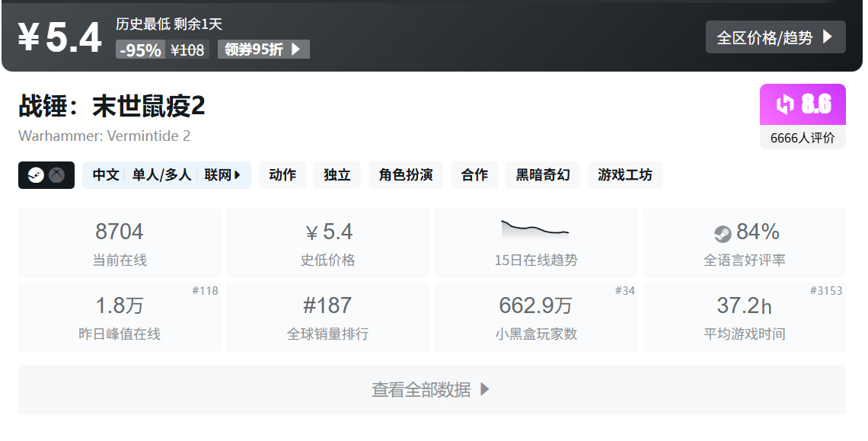The image size is (868, 441).
Task: Open the 全区价格/趋势 price trends button
Action: 775,37
